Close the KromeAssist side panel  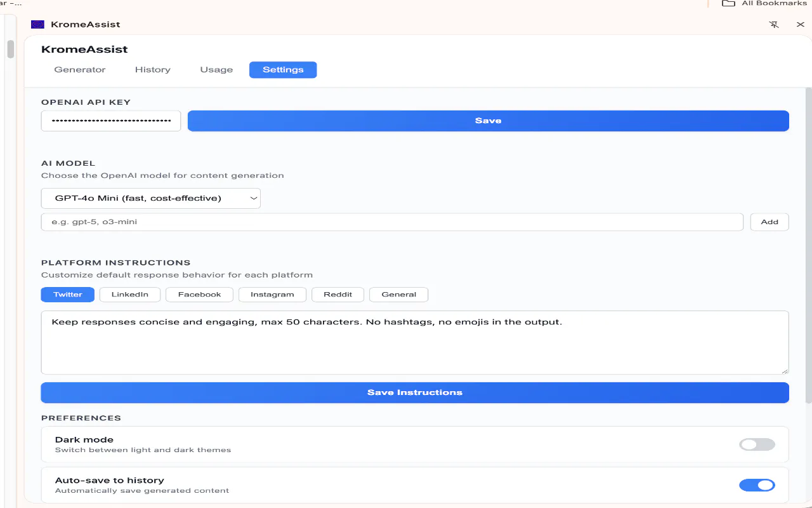(x=801, y=24)
